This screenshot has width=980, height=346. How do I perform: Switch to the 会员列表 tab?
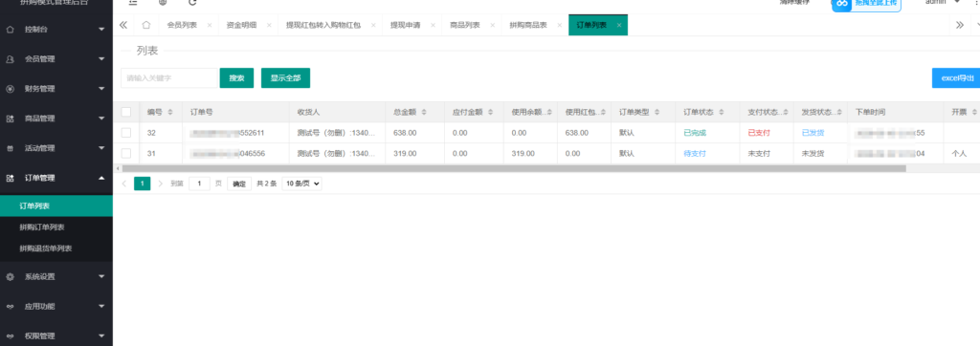click(x=182, y=26)
